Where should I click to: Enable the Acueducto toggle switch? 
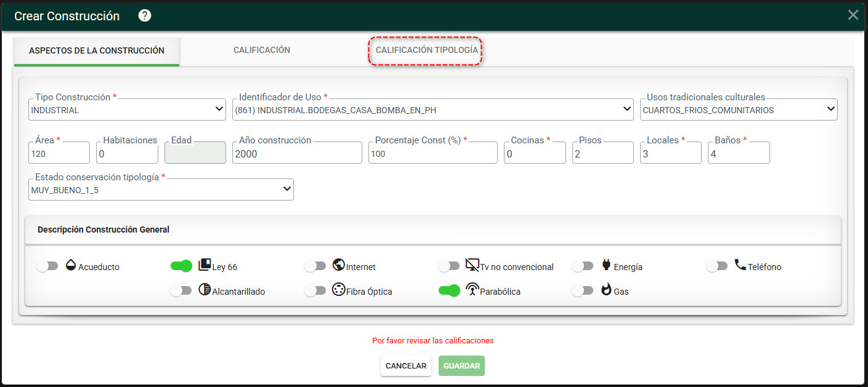click(x=47, y=266)
